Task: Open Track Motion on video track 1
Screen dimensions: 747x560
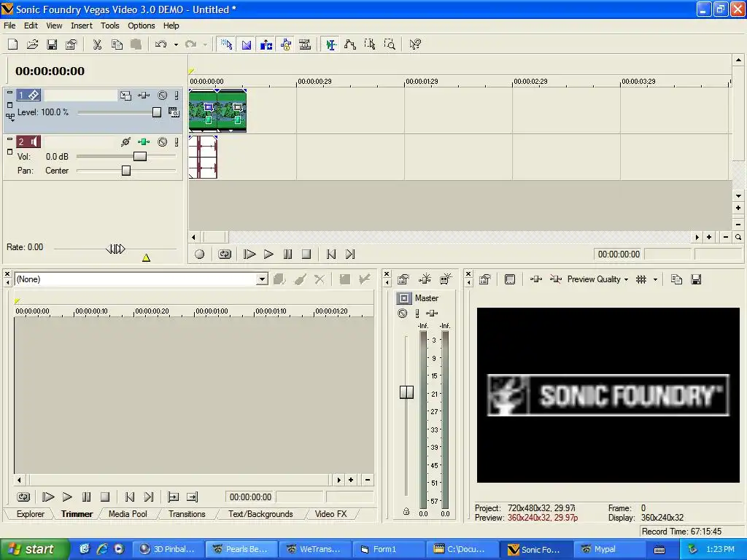Action: pos(125,96)
